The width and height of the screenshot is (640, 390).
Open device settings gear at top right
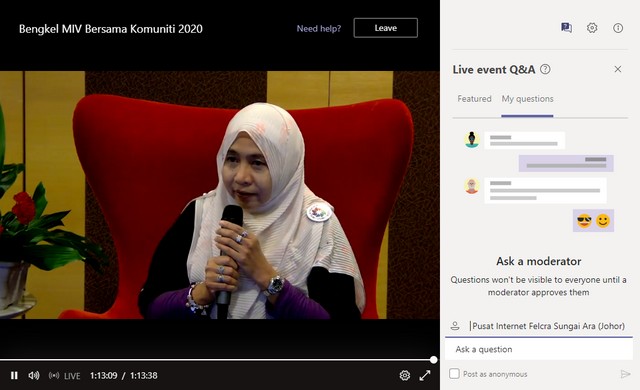[x=592, y=28]
